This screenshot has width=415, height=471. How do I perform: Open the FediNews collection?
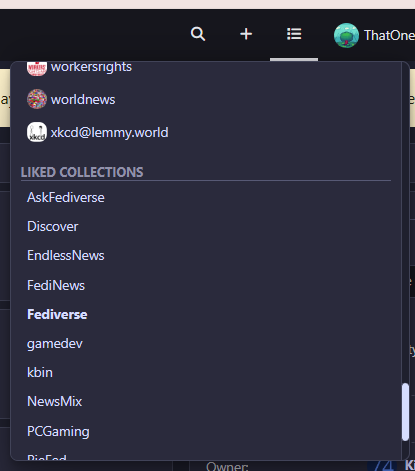(56, 285)
